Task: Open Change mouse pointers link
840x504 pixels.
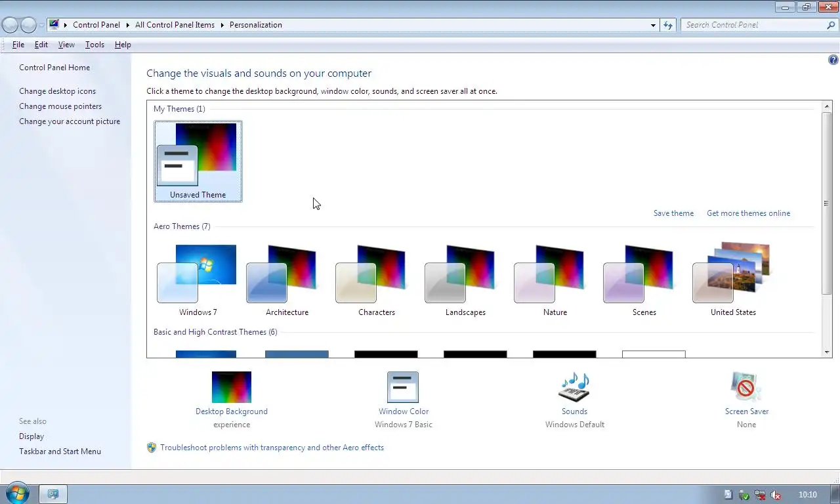Action: 60,106
